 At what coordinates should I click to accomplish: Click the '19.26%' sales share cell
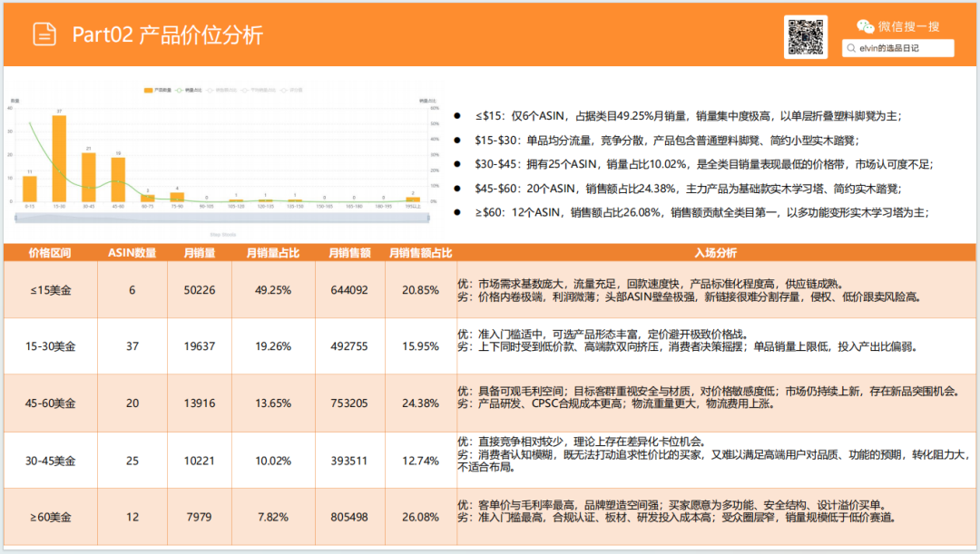(x=273, y=346)
